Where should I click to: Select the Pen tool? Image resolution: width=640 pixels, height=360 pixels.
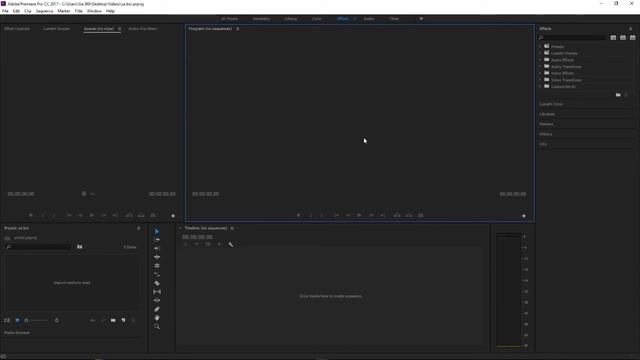(157, 309)
